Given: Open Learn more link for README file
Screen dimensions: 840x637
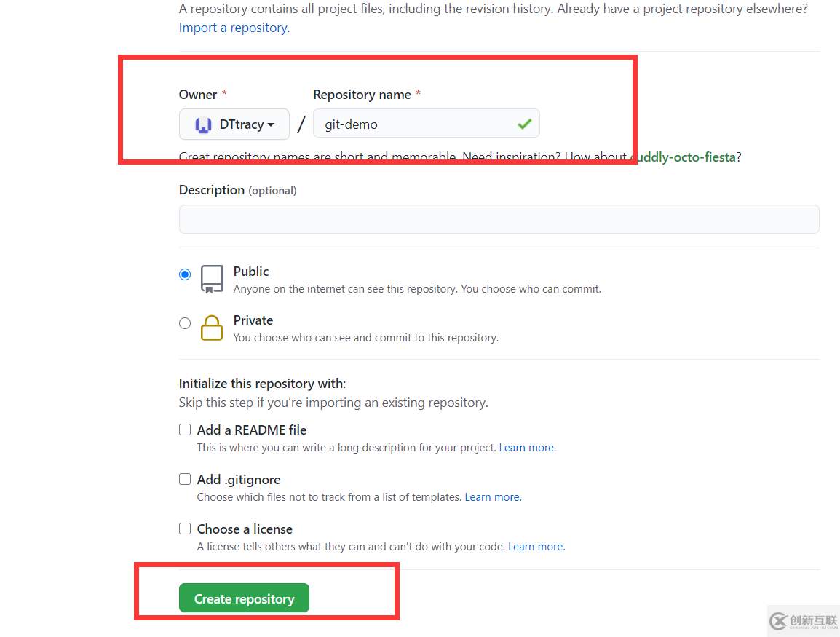Looking at the screenshot, I should coord(528,448).
